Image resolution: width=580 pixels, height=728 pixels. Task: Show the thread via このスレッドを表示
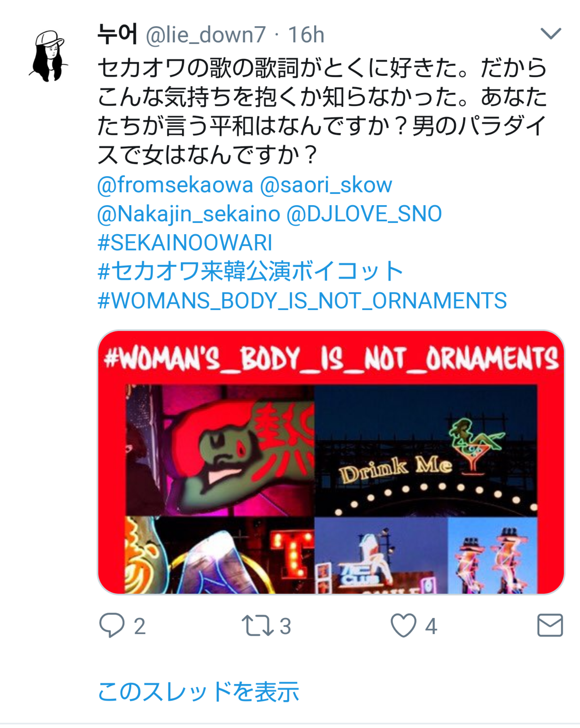click(x=198, y=692)
